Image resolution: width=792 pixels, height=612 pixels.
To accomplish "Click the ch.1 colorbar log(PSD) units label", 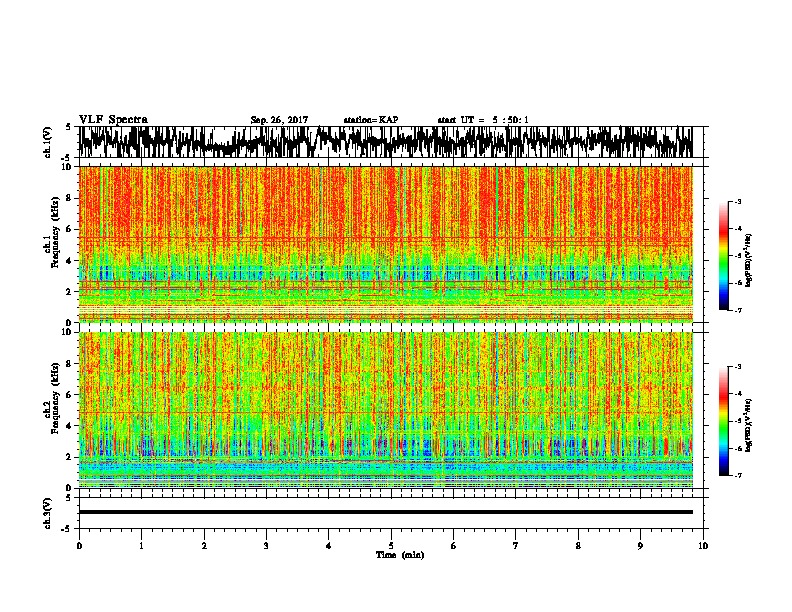I will (x=750, y=260).
